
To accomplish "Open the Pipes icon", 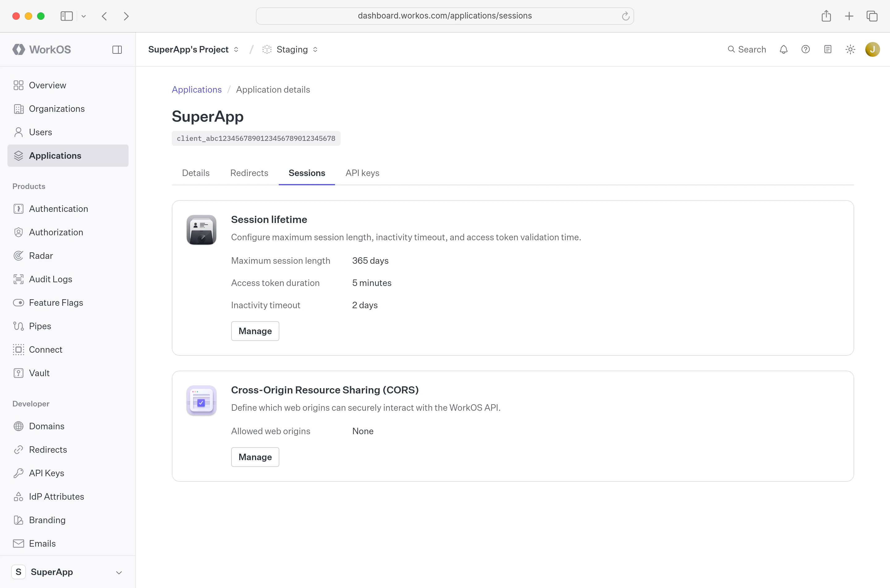I will (18, 326).
